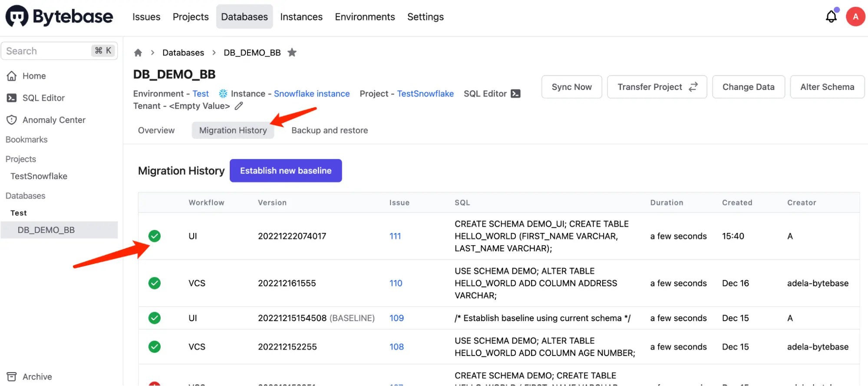Open issue 110 link

point(396,283)
